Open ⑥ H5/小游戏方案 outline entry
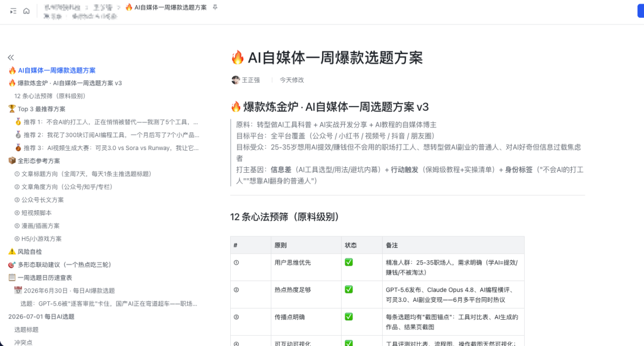This screenshot has height=346, width=644. pyautogui.click(x=38, y=239)
